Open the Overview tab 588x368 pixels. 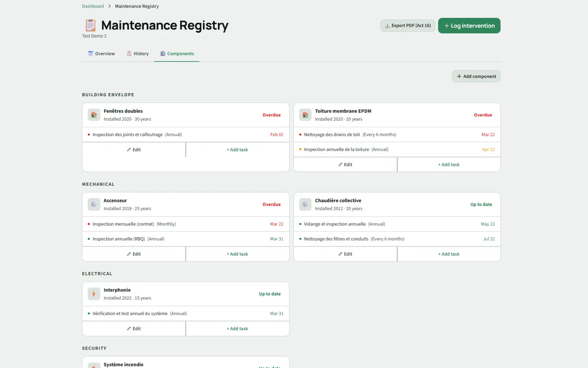[101, 53]
